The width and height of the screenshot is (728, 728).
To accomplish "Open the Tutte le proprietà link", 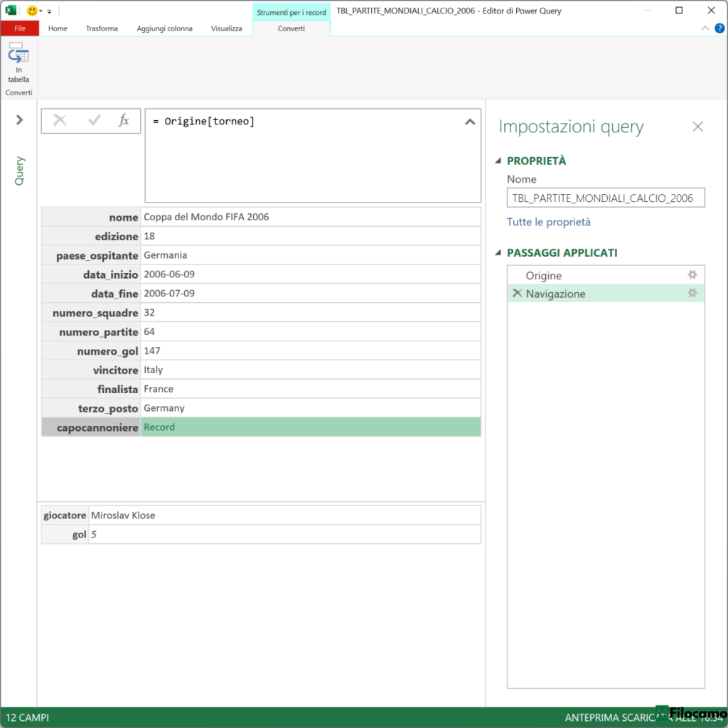I will pyautogui.click(x=548, y=222).
